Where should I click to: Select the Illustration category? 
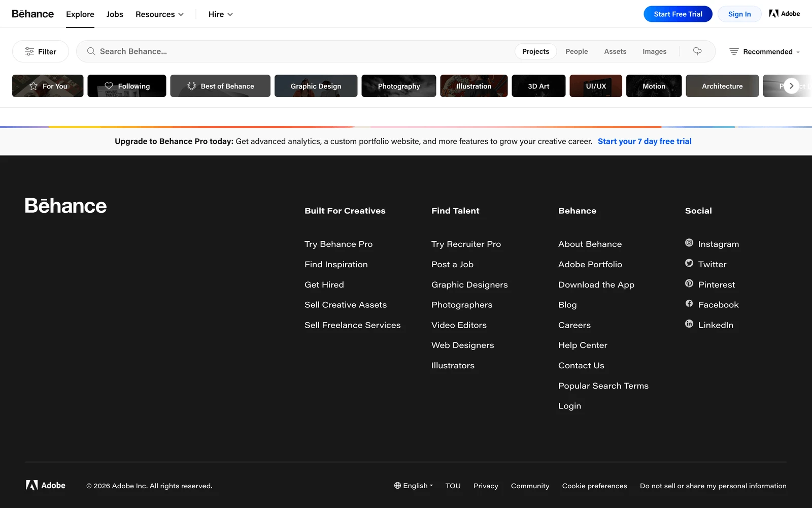point(474,86)
